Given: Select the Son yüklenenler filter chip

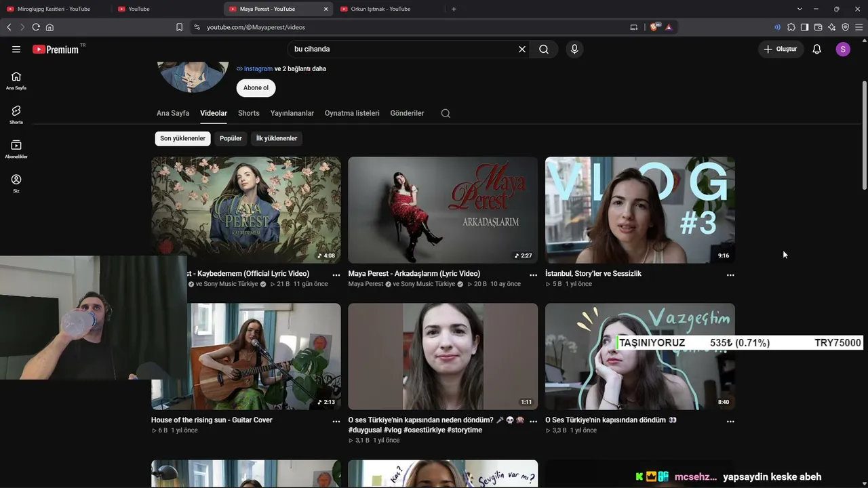Looking at the screenshot, I should [x=183, y=138].
